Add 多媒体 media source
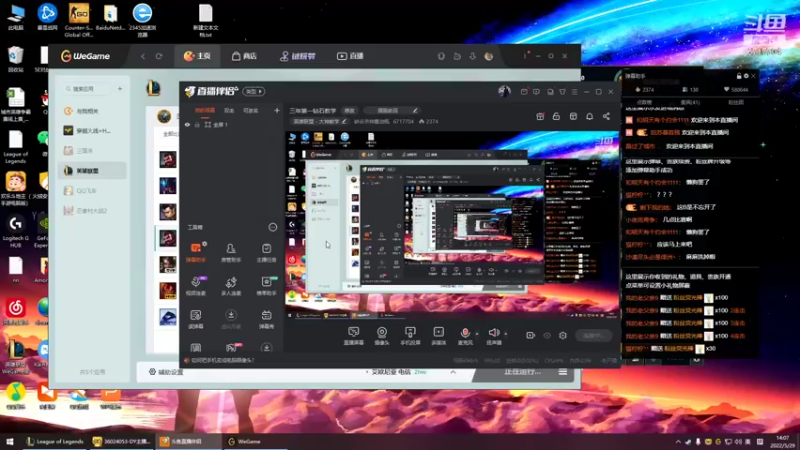 point(438,336)
